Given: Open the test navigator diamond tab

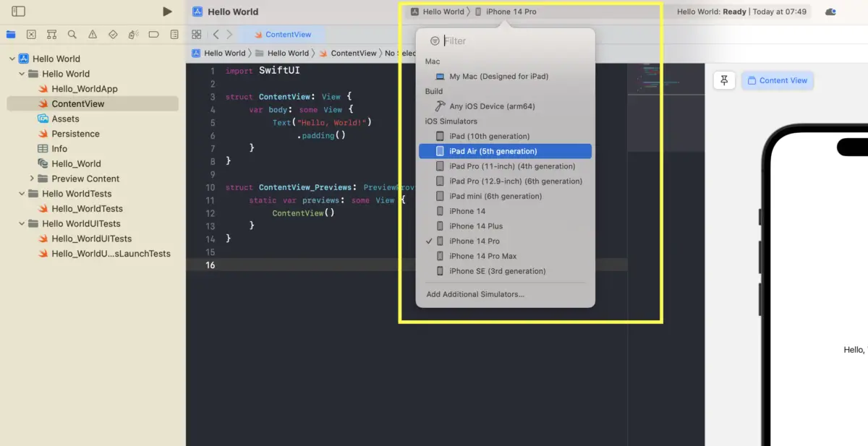Looking at the screenshot, I should 113,35.
